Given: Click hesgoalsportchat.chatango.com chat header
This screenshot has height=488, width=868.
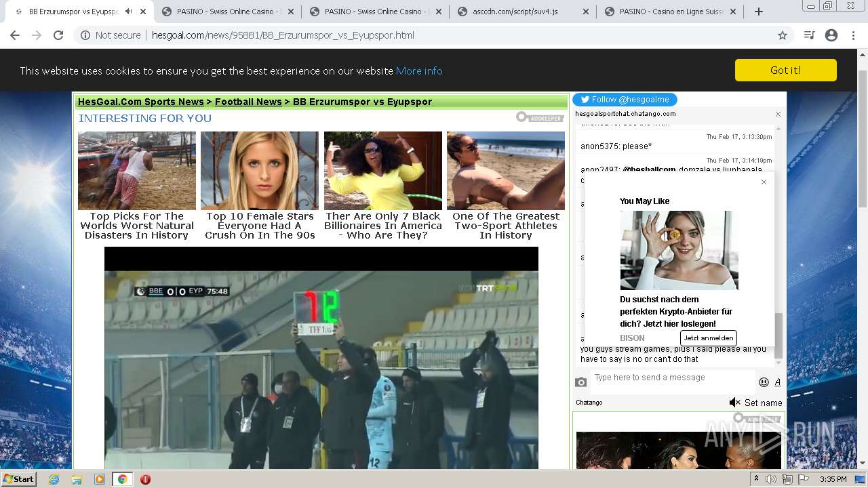Looking at the screenshot, I should [x=625, y=114].
